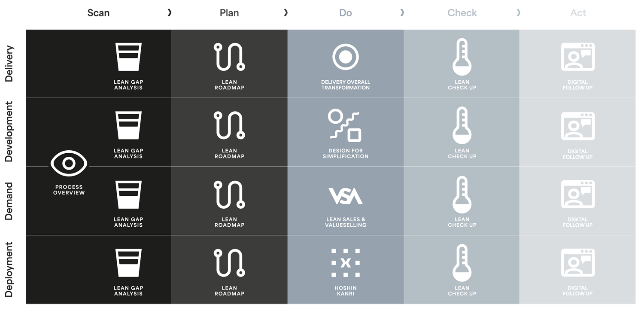
Task: Click the Development row label
Action: (x=9, y=131)
